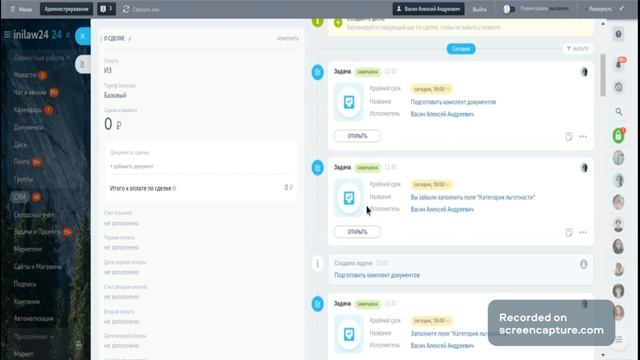Open deadline dropdown 'сегодня, 18:00' on second task
The width and height of the screenshot is (640, 360).
point(431,184)
